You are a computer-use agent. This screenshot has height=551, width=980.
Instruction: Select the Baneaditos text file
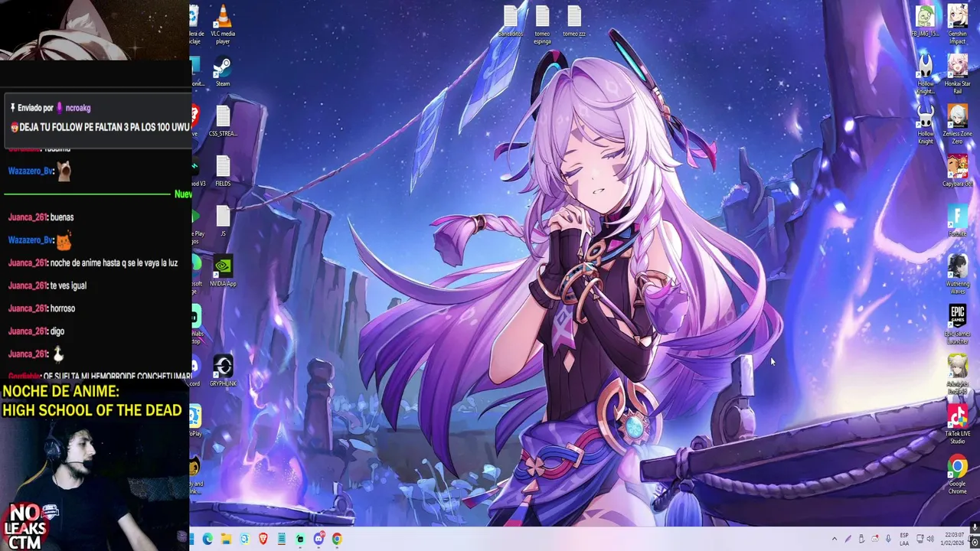[511, 21]
